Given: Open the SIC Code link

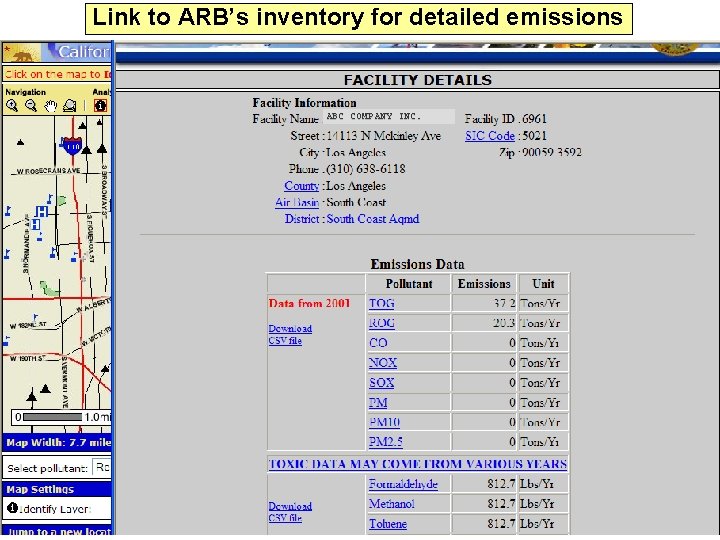Looking at the screenshot, I should (x=490, y=136).
